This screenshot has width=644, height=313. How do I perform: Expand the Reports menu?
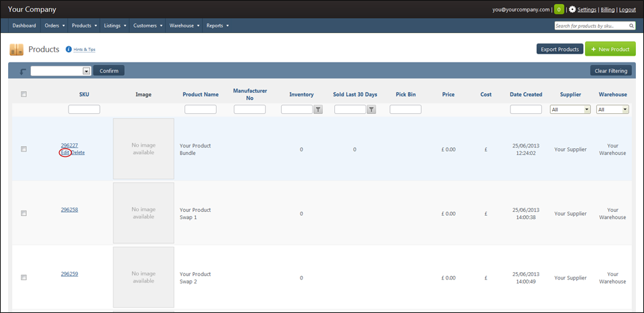coord(217,25)
